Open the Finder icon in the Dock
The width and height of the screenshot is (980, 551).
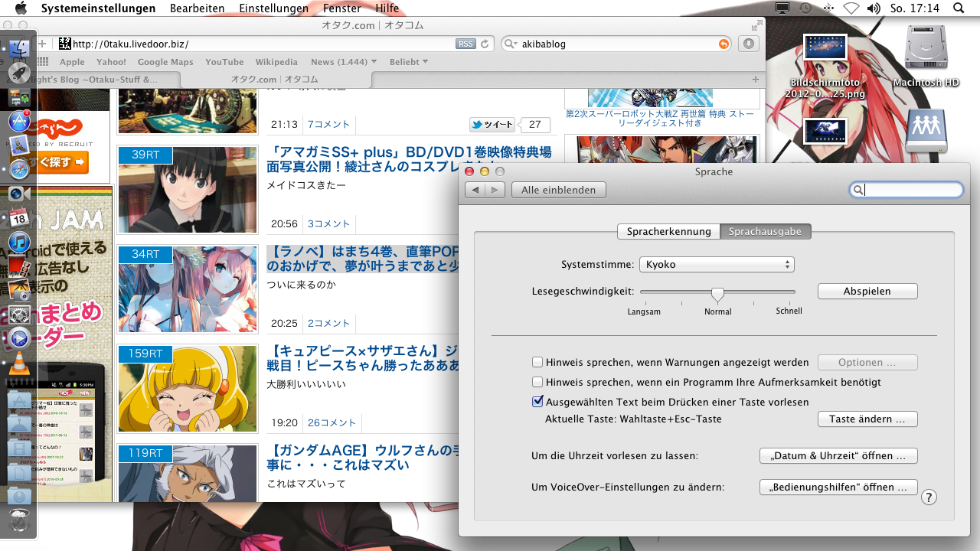(19, 49)
